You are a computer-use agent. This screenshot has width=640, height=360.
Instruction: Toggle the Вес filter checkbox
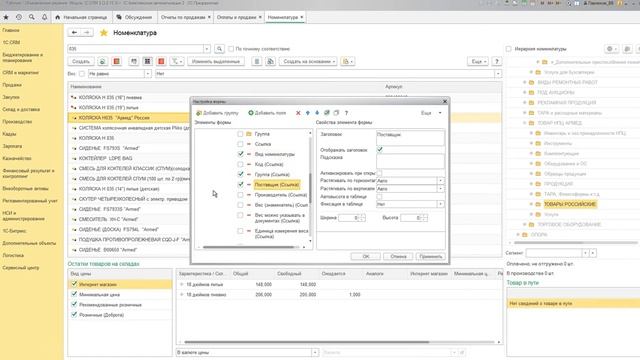(82, 74)
